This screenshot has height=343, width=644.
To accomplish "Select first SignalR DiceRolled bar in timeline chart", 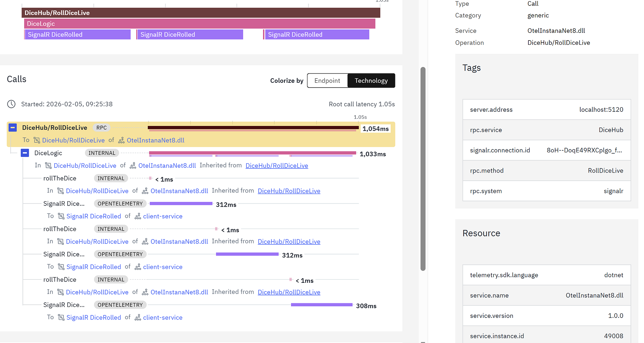I will point(78,34).
